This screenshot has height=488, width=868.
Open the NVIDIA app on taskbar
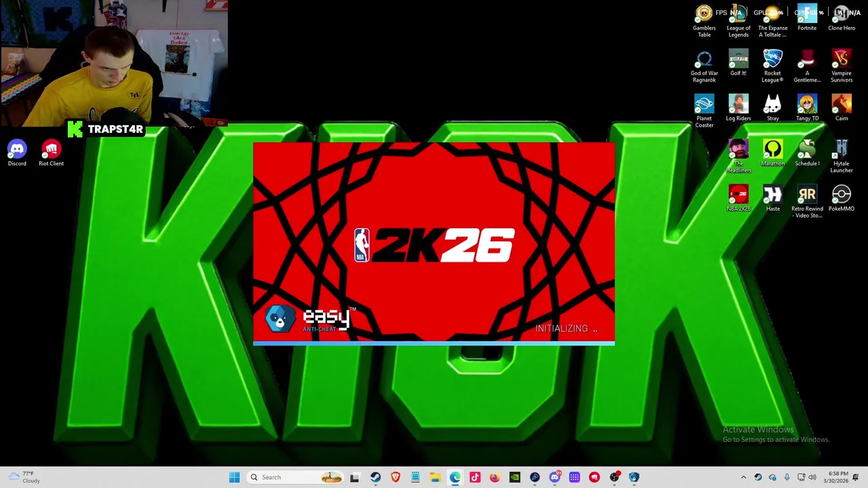pos(515,477)
